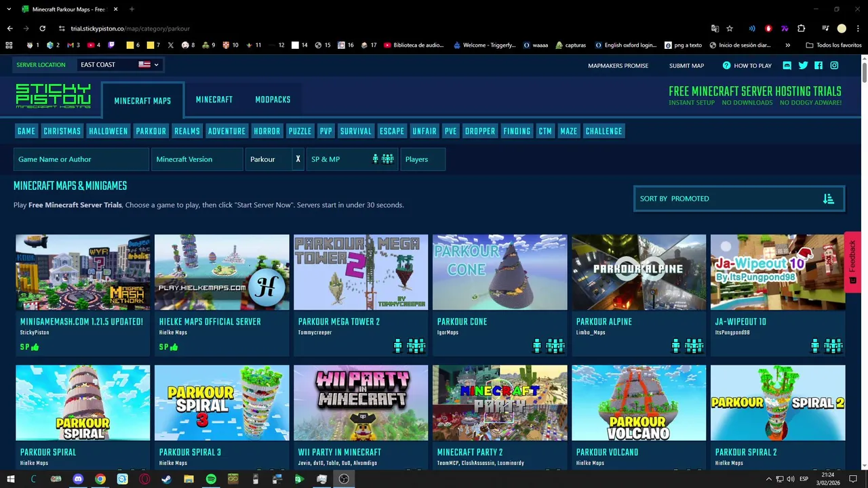Click the sort order icon in Sort By box

(828, 199)
